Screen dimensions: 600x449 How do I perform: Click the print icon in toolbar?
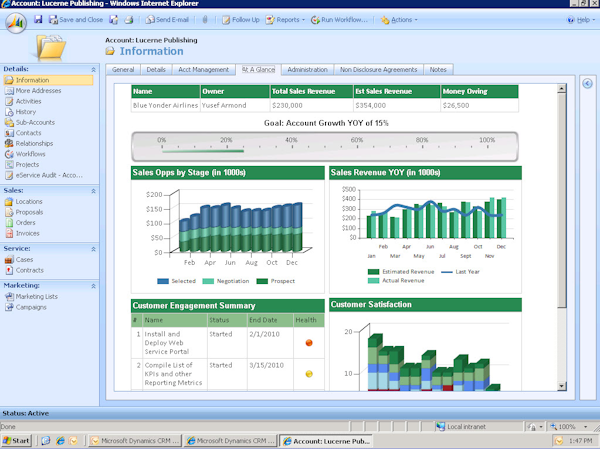click(128, 19)
